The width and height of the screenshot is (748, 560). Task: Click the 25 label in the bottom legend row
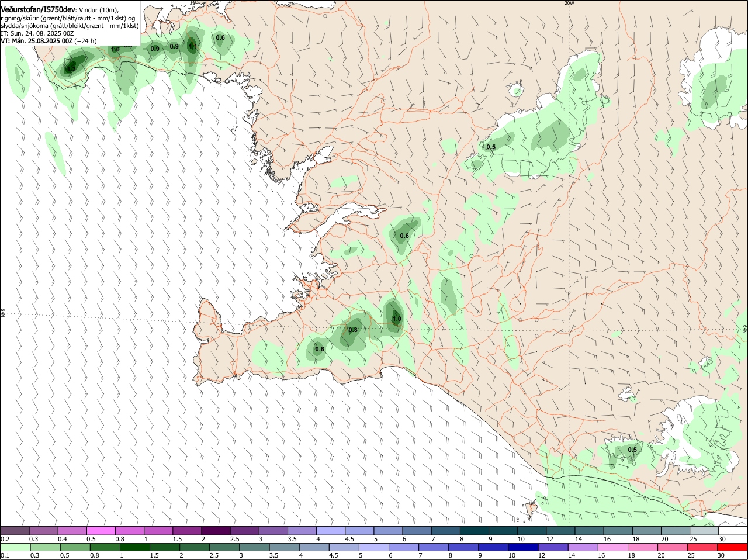click(691, 555)
